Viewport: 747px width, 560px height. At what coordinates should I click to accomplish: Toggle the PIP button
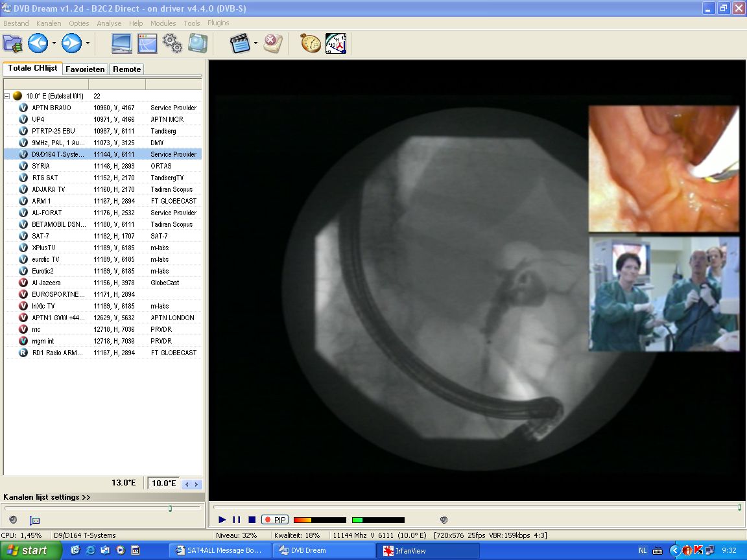coord(275,520)
